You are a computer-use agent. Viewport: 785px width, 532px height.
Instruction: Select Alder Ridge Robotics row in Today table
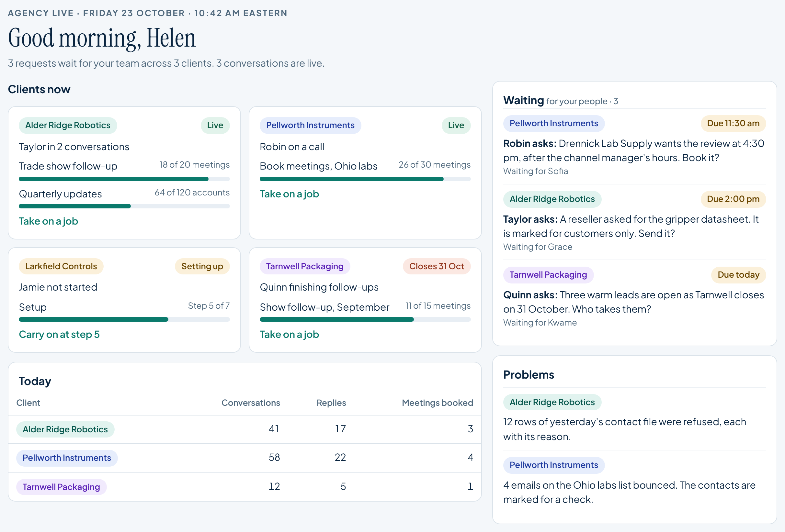pyautogui.click(x=245, y=429)
